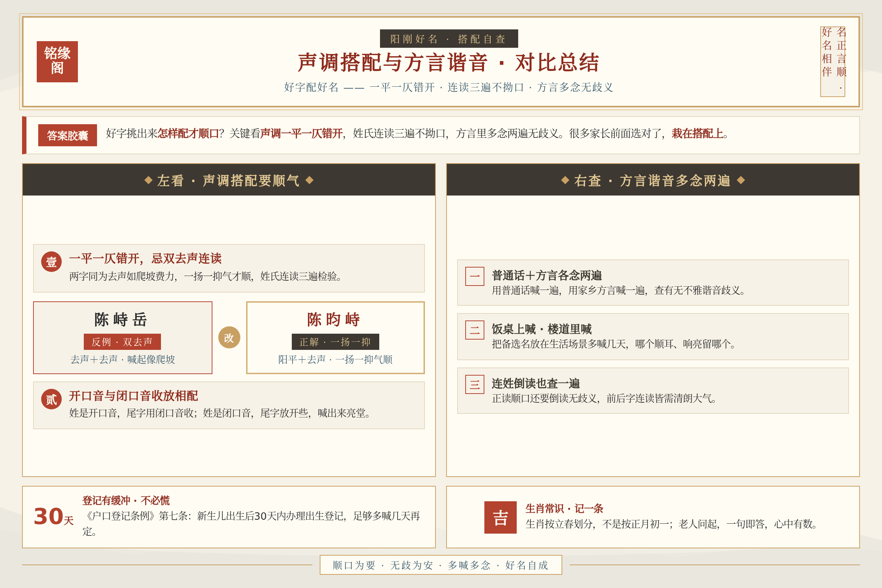Click the heading 一平一仄错开，忌双去声连读
The width and height of the screenshot is (882, 588).
click(x=145, y=258)
